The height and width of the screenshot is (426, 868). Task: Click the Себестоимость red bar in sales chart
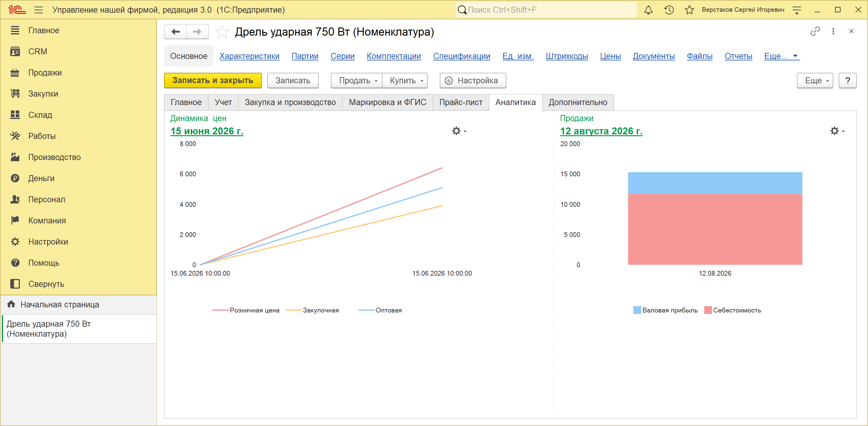click(x=715, y=229)
